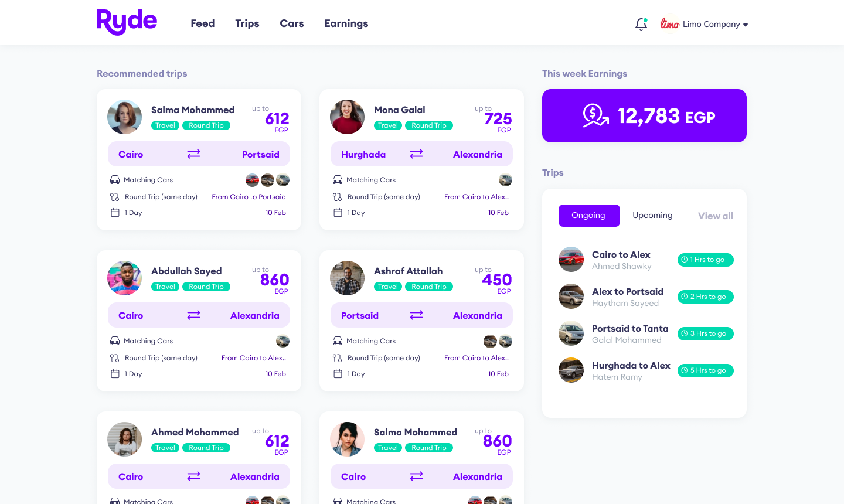This screenshot has width=844, height=504.
Task: Click the calendar icon showing 10 Feb on Salma Mohammed's card
Action: pos(115,212)
